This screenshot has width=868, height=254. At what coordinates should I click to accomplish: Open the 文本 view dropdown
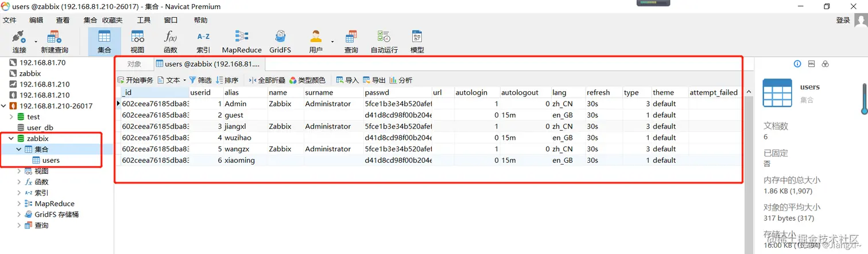pos(172,80)
